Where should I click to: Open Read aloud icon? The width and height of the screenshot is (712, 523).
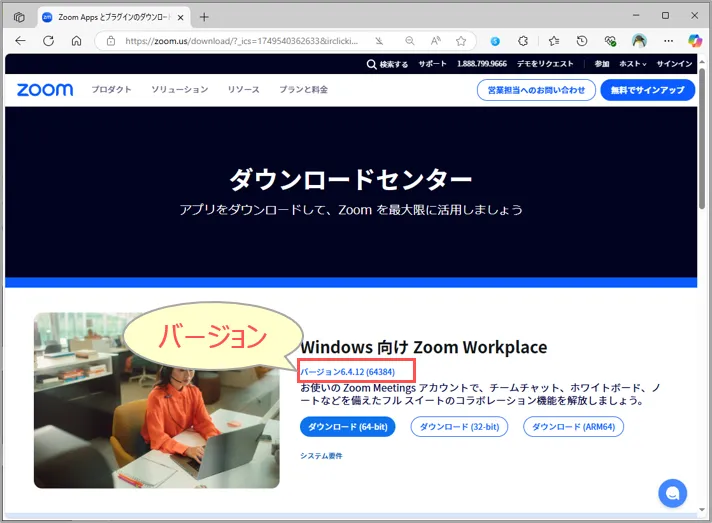point(435,41)
